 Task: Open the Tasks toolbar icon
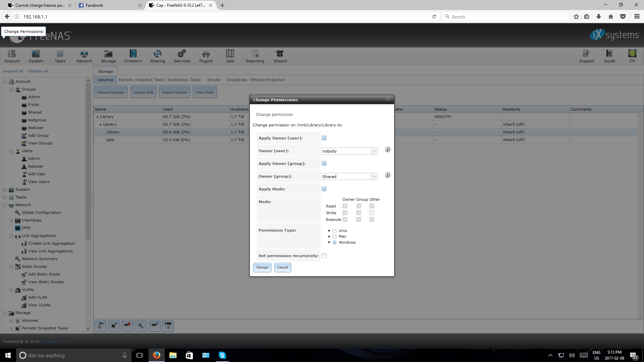tap(60, 56)
